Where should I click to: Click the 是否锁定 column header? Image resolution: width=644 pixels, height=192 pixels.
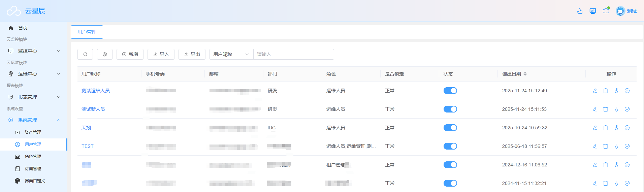click(394, 74)
